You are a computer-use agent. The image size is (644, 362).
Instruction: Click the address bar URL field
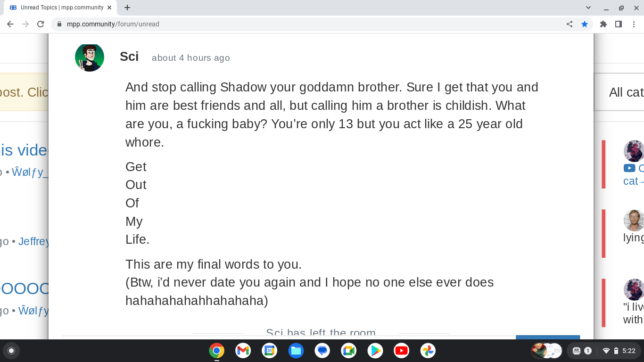[x=311, y=24]
